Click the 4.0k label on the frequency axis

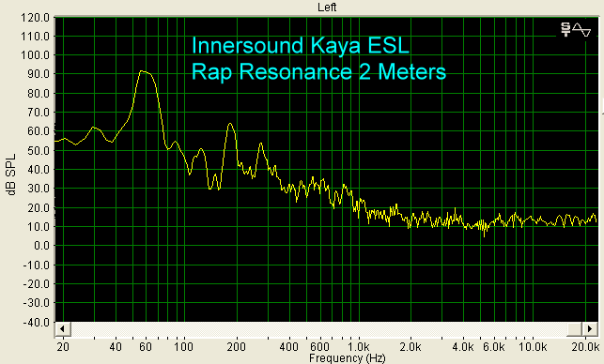click(463, 347)
